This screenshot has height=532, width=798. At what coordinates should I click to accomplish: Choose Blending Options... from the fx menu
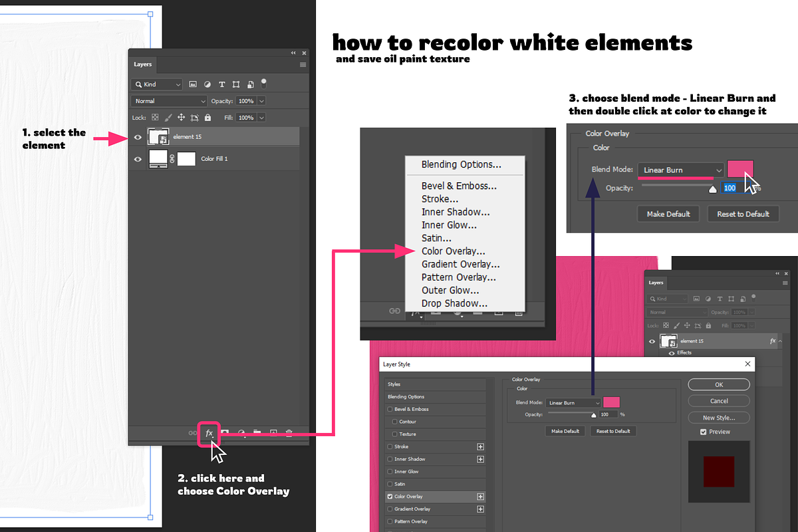[462, 164]
